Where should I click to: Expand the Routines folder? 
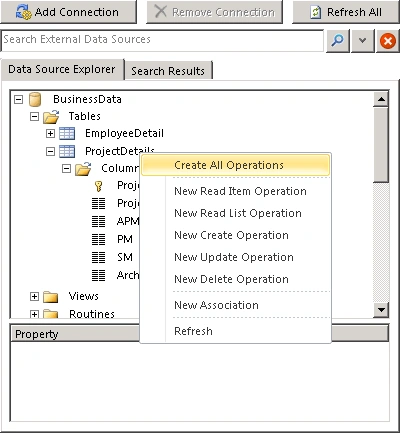coord(34,314)
